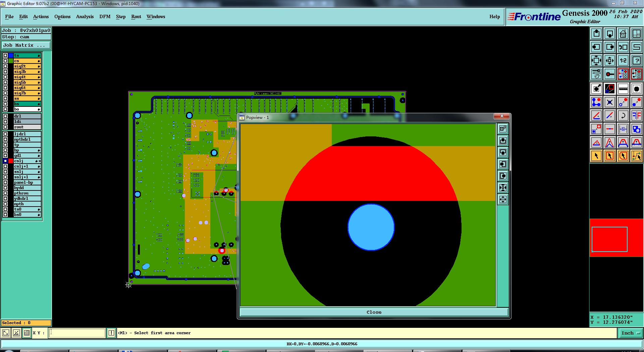The width and height of the screenshot is (644, 352).
Task: Click the red overview thumbnail window
Action: point(616,238)
